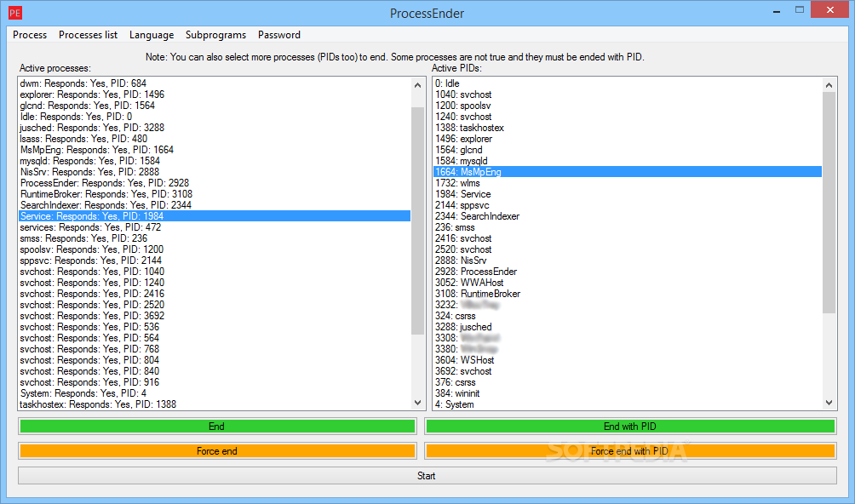Image resolution: width=855 pixels, height=504 pixels.
Task: Select 'smss: Responds: Yes, PID: 236'
Action: (215, 238)
